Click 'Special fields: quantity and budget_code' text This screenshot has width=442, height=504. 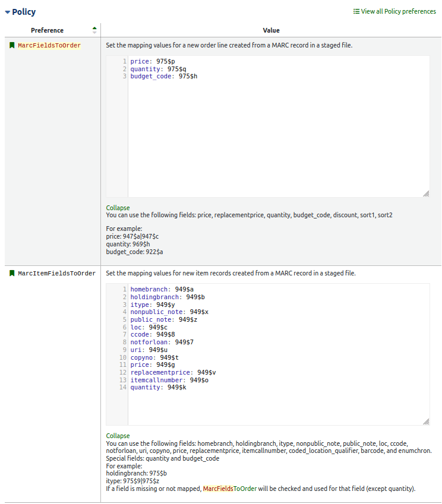(x=162, y=458)
